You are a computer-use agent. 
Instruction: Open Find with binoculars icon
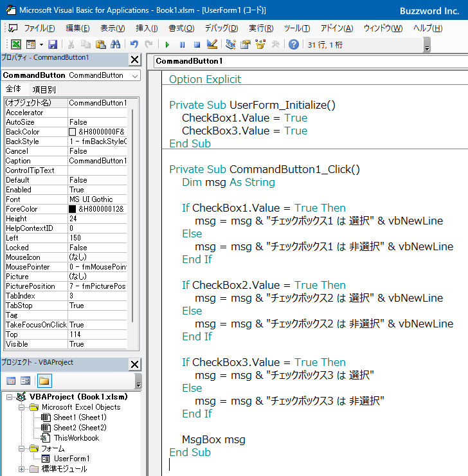pos(115,44)
